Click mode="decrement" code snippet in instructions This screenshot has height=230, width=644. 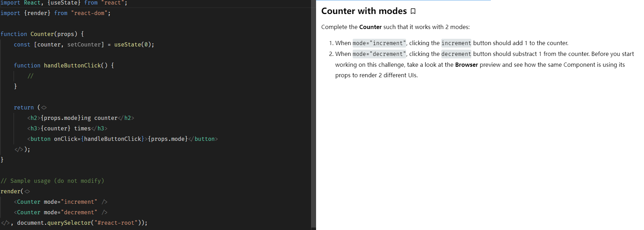click(379, 54)
